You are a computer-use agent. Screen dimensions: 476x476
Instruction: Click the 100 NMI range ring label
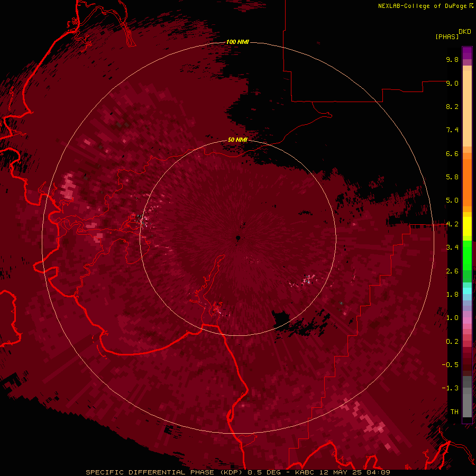click(x=237, y=42)
